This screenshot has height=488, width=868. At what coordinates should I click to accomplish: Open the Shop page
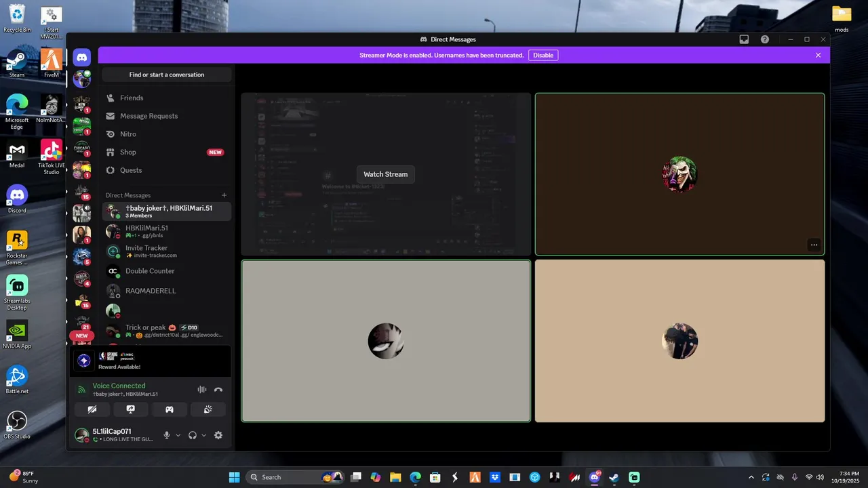pos(167,152)
